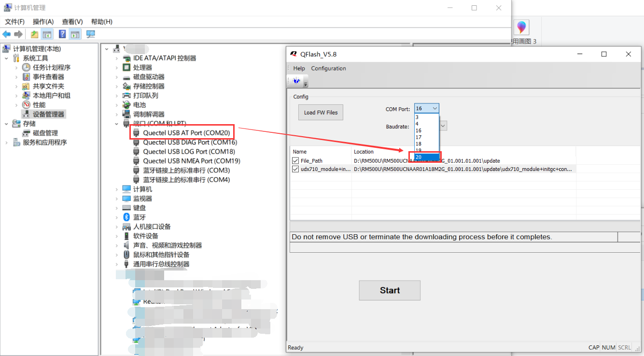The image size is (644, 356).
Task: Collapse the Storage (存储) tree node
Action: pyautogui.click(x=6, y=124)
